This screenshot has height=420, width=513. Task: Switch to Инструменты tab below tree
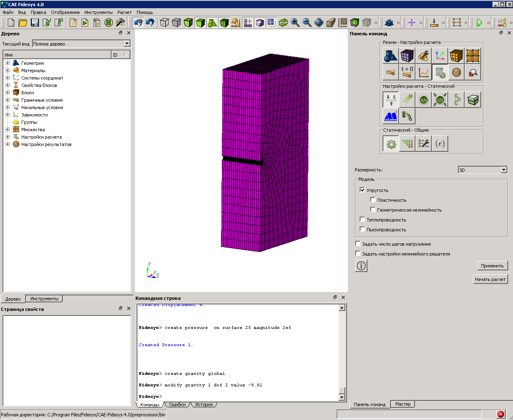coord(44,299)
